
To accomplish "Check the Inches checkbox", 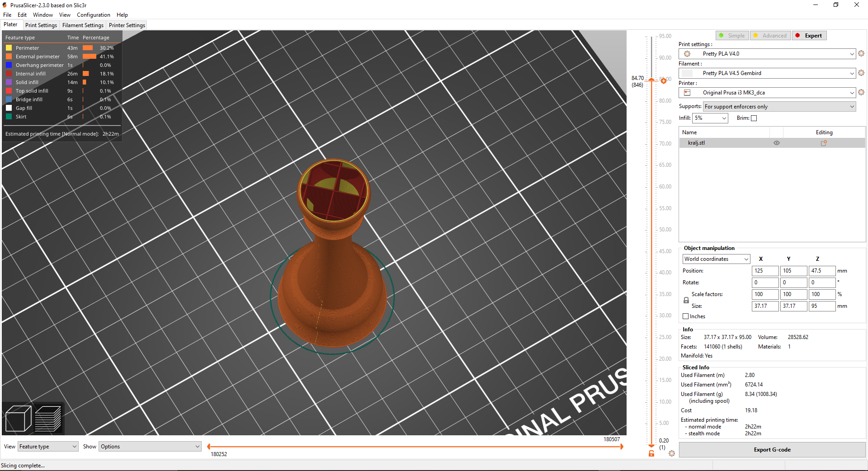I will 686,316.
